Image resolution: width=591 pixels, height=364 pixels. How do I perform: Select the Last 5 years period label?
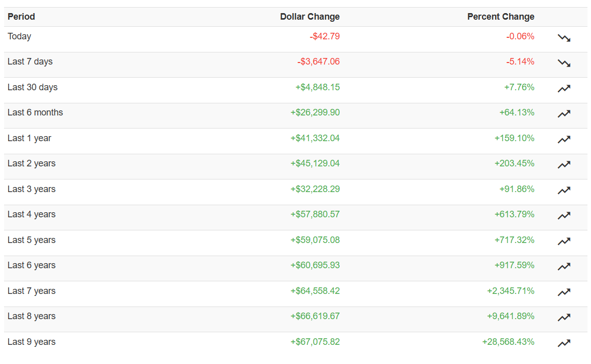coord(31,240)
